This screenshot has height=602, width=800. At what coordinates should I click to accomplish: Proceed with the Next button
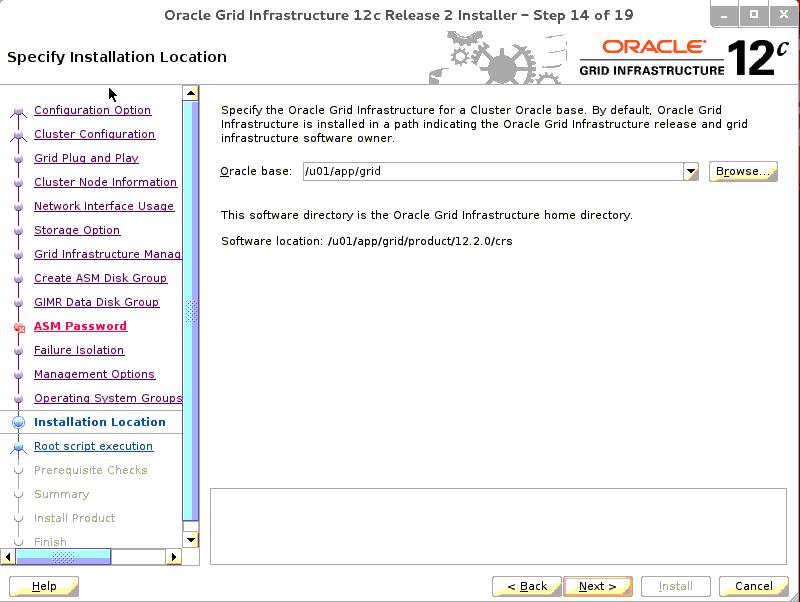point(597,586)
